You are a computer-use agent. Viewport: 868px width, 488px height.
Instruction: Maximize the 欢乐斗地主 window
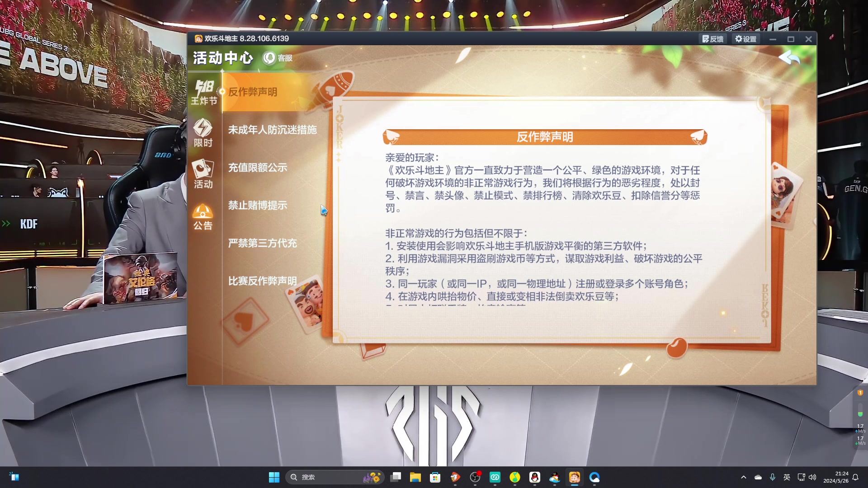[x=791, y=39]
